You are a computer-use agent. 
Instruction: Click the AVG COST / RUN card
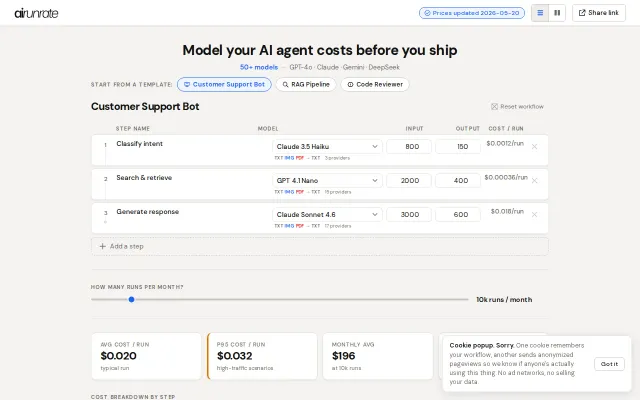coord(146,356)
